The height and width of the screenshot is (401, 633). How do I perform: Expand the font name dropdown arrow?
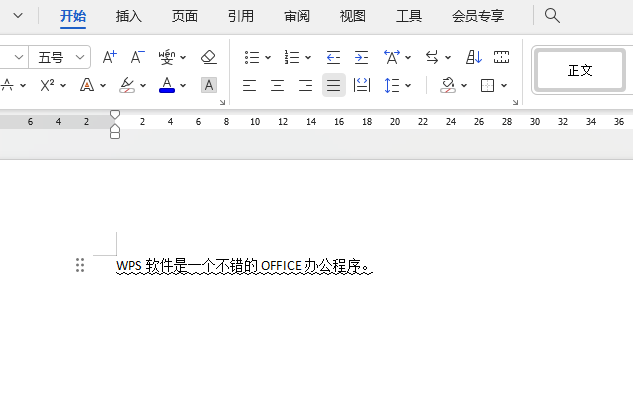click(19, 57)
